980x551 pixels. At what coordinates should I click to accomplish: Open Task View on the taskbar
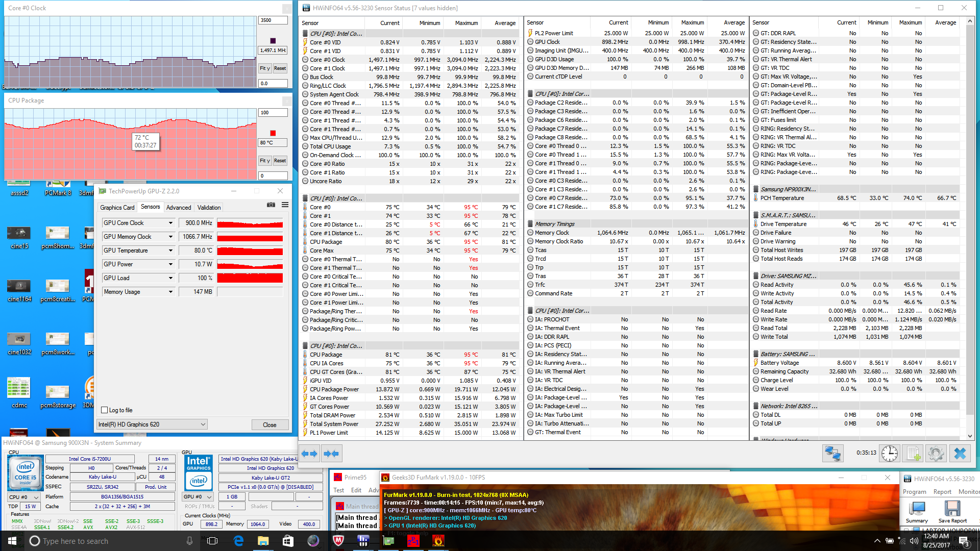click(213, 541)
